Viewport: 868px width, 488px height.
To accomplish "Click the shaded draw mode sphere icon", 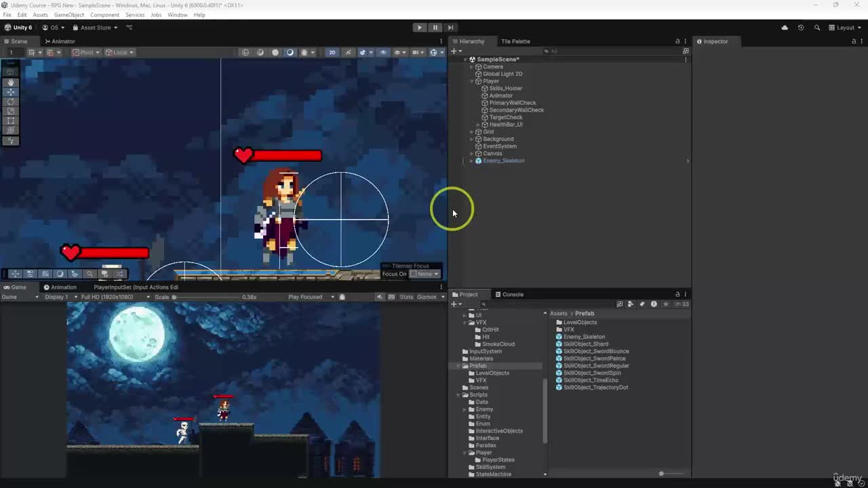I will click(275, 52).
